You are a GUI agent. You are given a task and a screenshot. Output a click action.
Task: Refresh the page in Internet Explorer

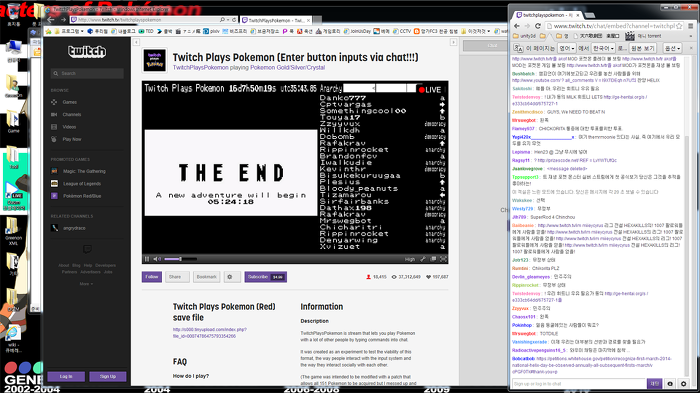click(234, 20)
